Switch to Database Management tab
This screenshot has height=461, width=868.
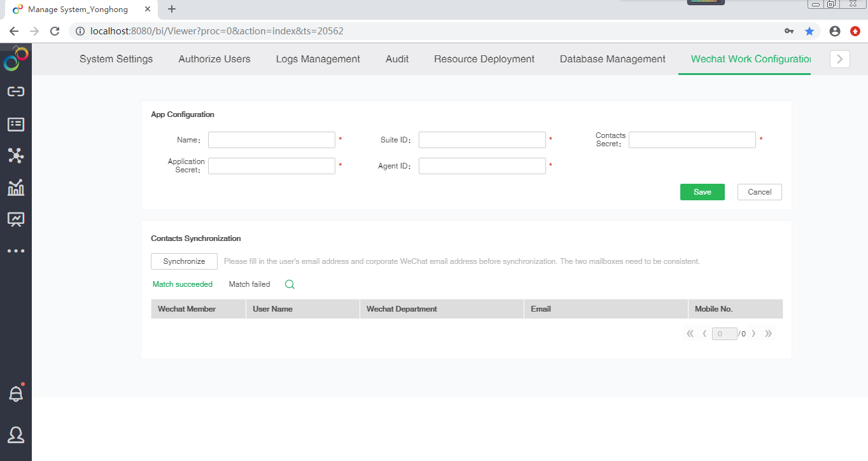click(x=613, y=59)
